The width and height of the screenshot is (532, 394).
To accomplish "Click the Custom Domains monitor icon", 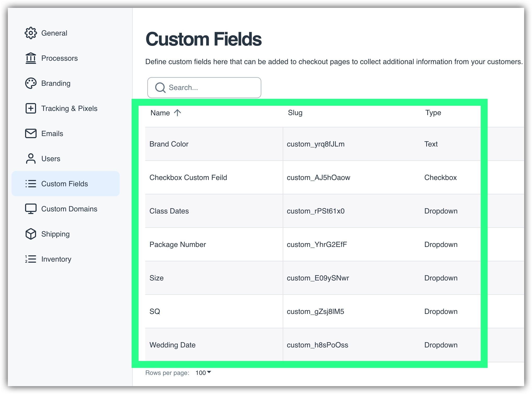I will 31,209.
